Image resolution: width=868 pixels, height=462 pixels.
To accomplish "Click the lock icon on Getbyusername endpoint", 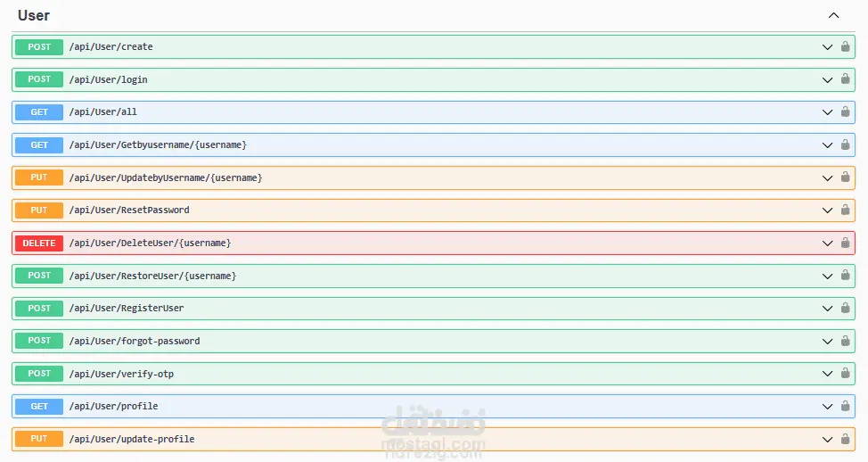I will [x=846, y=144].
